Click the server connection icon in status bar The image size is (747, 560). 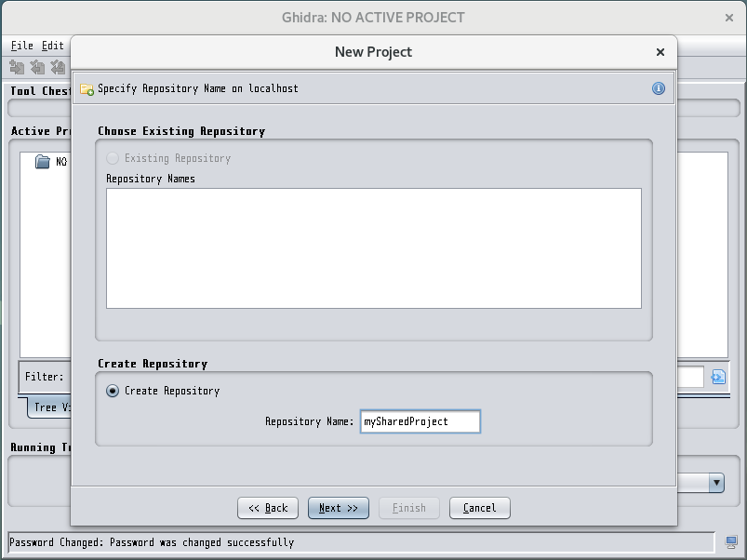click(x=731, y=542)
